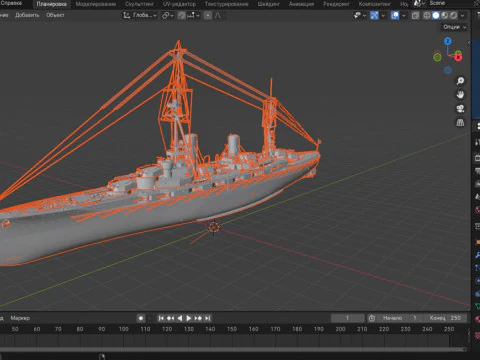This screenshot has height=360, width=480.
Task: Jump to next keyframe
Action: (x=198, y=318)
